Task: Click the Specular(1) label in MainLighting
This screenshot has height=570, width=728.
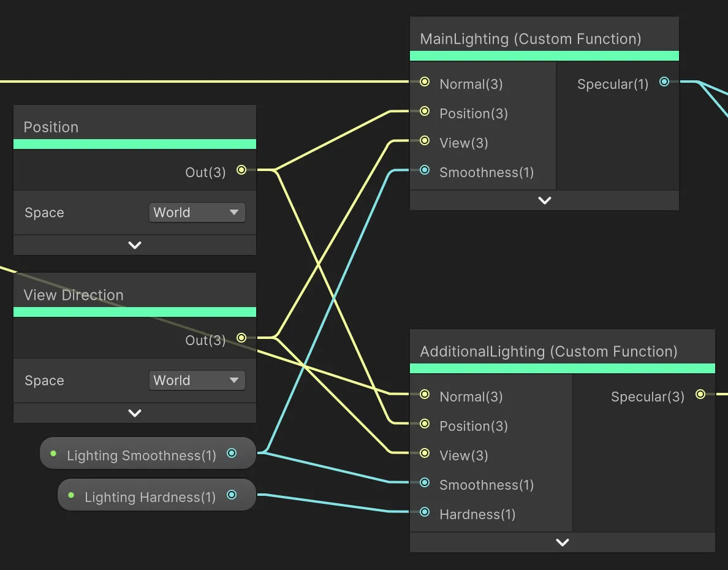Action: (613, 85)
